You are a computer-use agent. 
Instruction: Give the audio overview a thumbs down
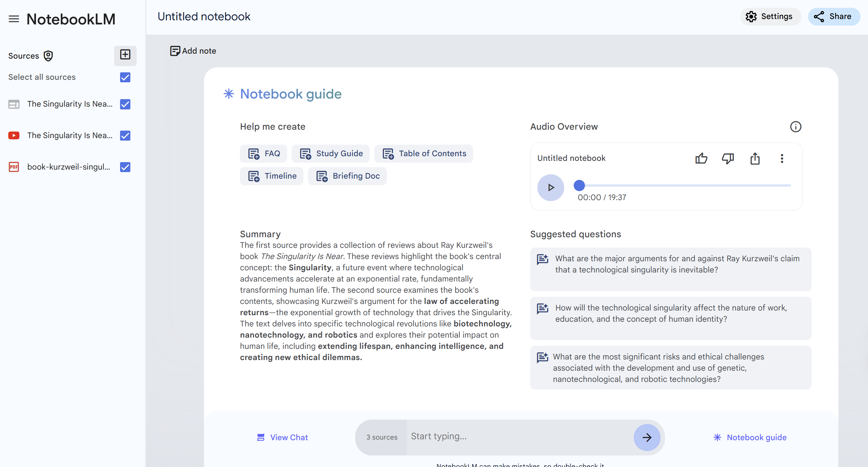coord(727,158)
